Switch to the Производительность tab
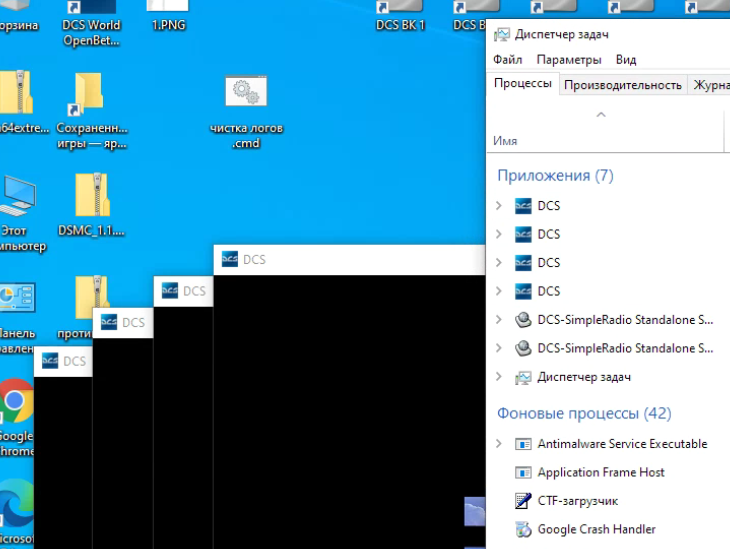This screenshot has width=730, height=549. (622, 85)
